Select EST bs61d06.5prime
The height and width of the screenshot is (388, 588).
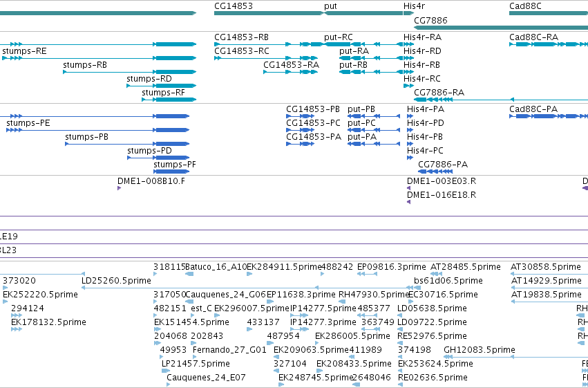(x=416, y=288)
